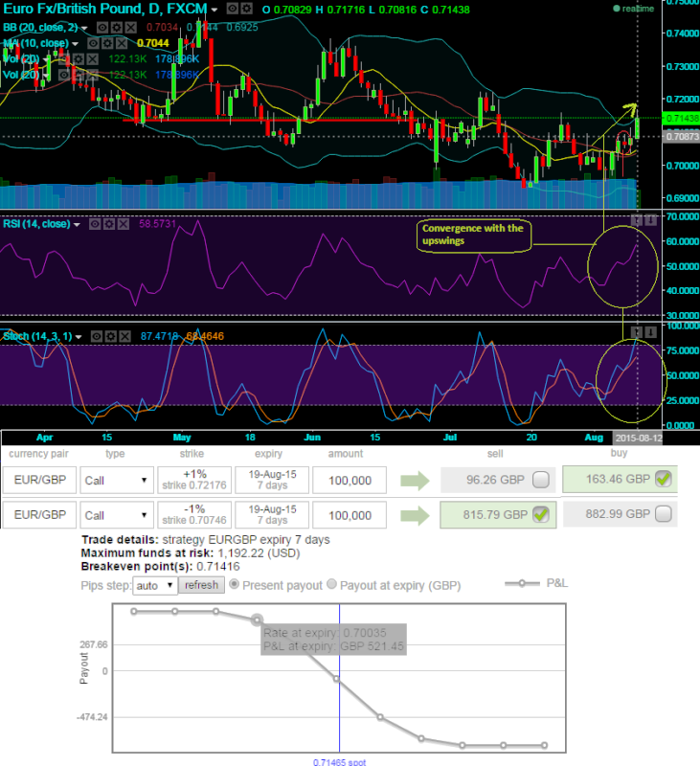Click the refresh button
Screen dimensions: 700x766
click(x=201, y=585)
